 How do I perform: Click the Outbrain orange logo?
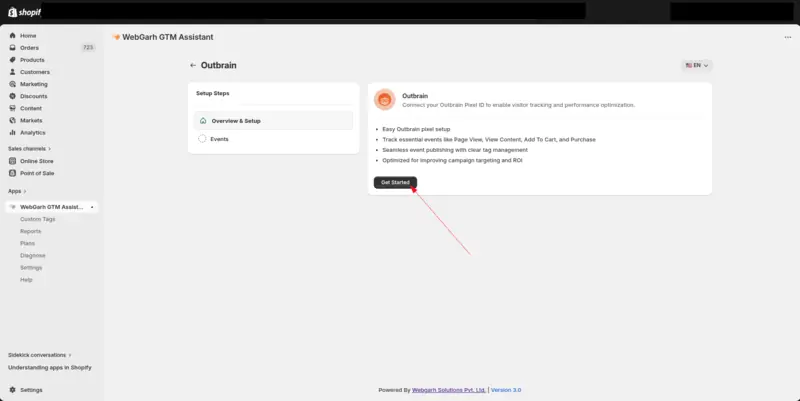[x=385, y=99]
